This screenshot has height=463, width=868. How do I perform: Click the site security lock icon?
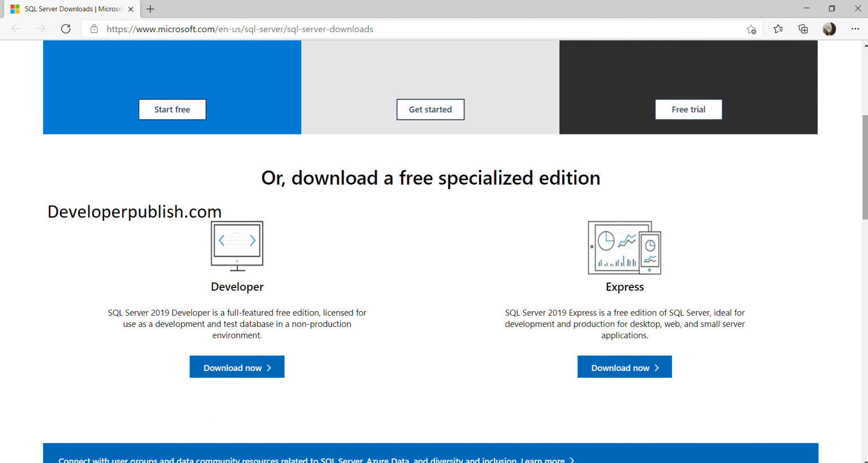click(x=94, y=29)
